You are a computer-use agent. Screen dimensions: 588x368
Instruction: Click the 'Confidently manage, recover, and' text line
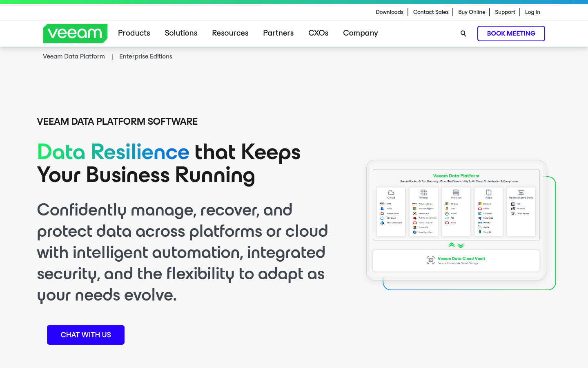165,210
